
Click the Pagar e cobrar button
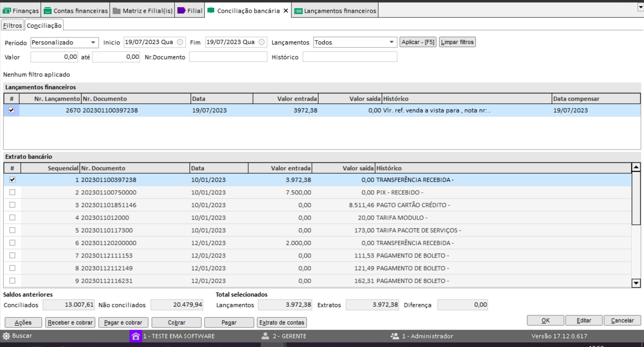coord(123,322)
